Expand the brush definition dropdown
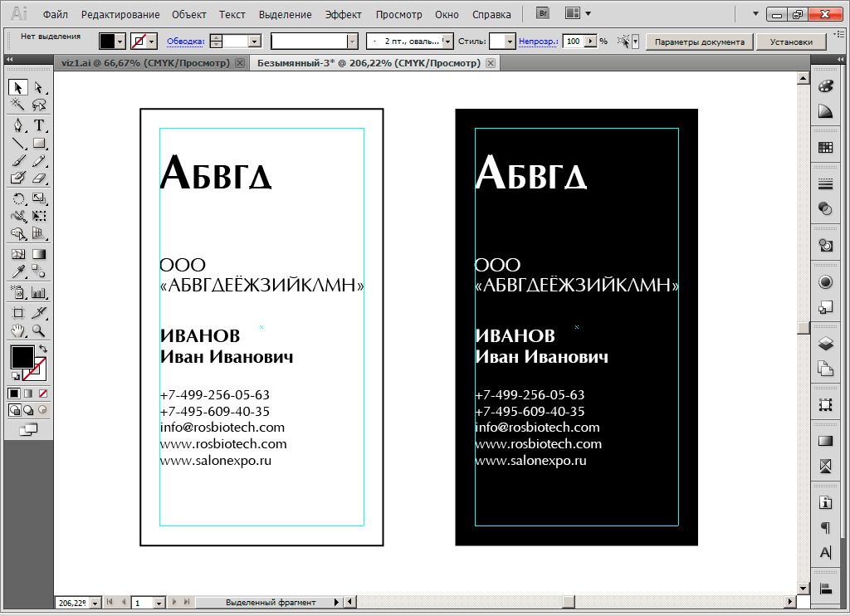This screenshot has height=616, width=850. [x=448, y=41]
